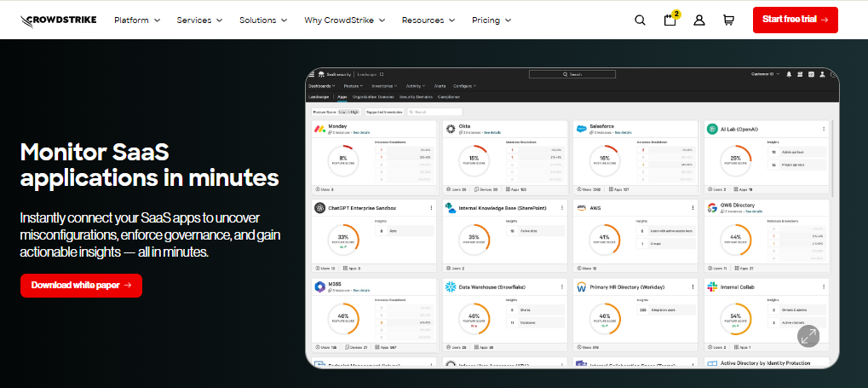
Task: Click the CrowdStrike falcon logo
Action: (x=58, y=20)
